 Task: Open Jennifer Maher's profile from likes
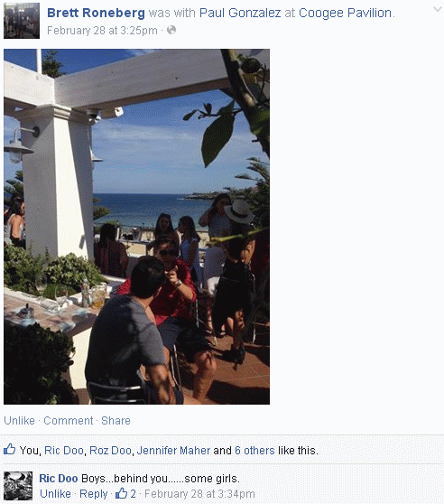click(x=173, y=451)
